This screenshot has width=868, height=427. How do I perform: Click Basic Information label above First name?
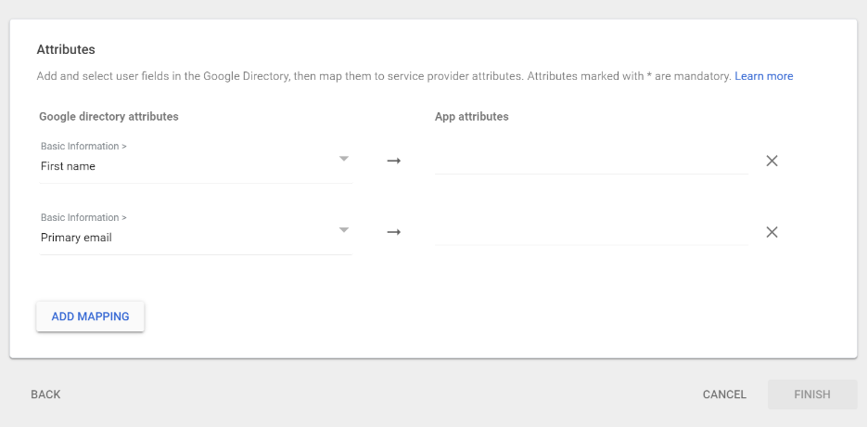(x=83, y=147)
